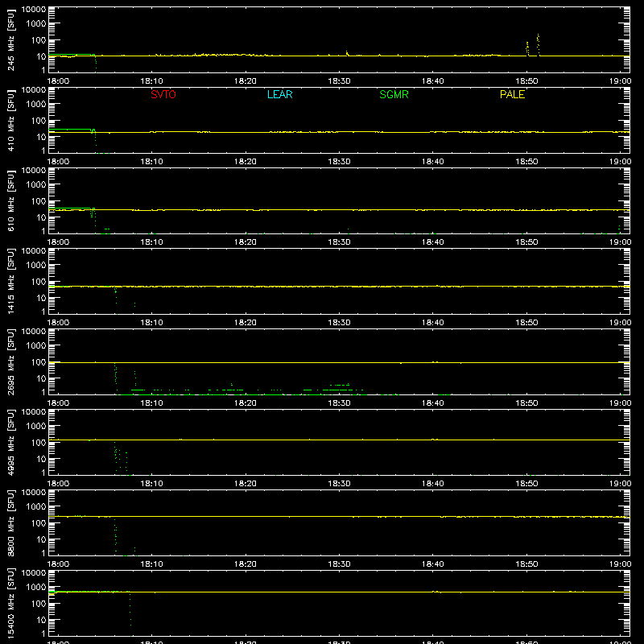Click the 10 tick label on the 4995 MHz axis
The height and width of the screenshot is (644, 644).
[x=41, y=459]
